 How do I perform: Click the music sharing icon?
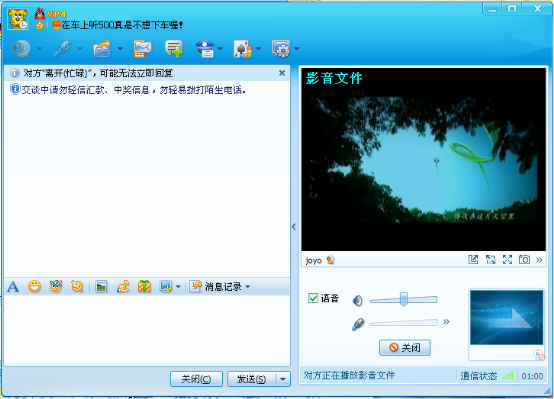(123, 287)
